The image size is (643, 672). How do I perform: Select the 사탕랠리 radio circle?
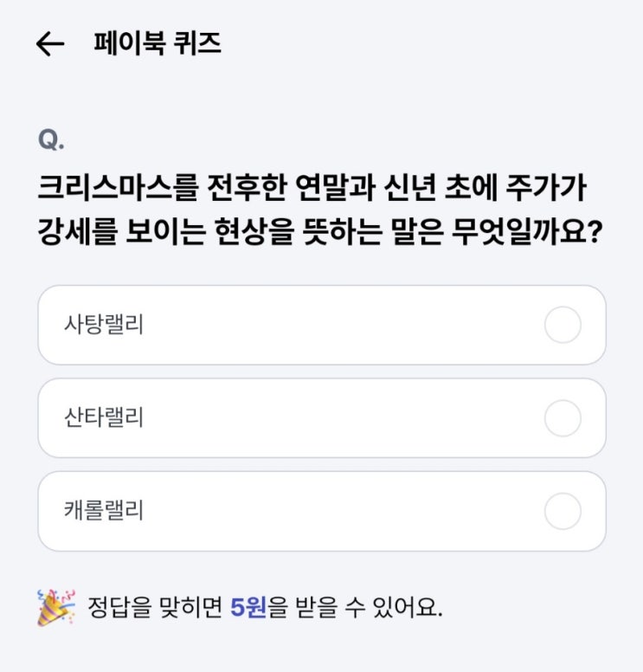pyautogui.click(x=563, y=326)
